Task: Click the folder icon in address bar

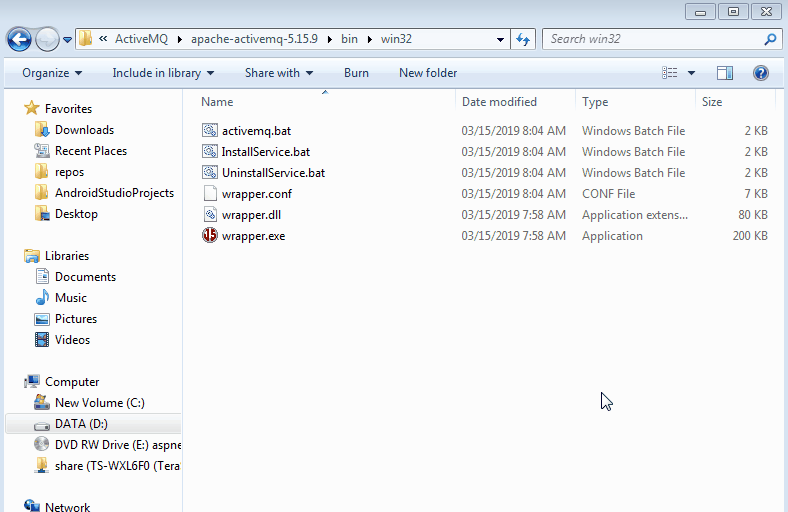Action: tap(86, 39)
